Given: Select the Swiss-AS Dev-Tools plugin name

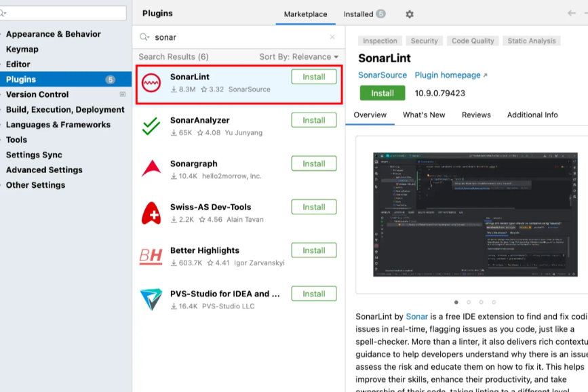Looking at the screenshot, I should (210, 207).
